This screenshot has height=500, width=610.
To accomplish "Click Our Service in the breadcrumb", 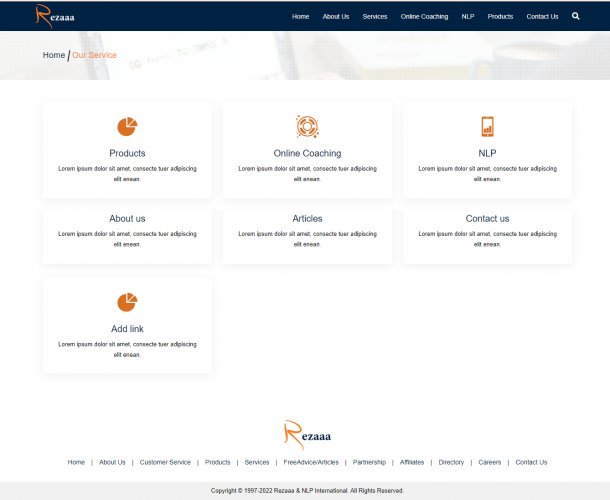I will coord(94,55).
